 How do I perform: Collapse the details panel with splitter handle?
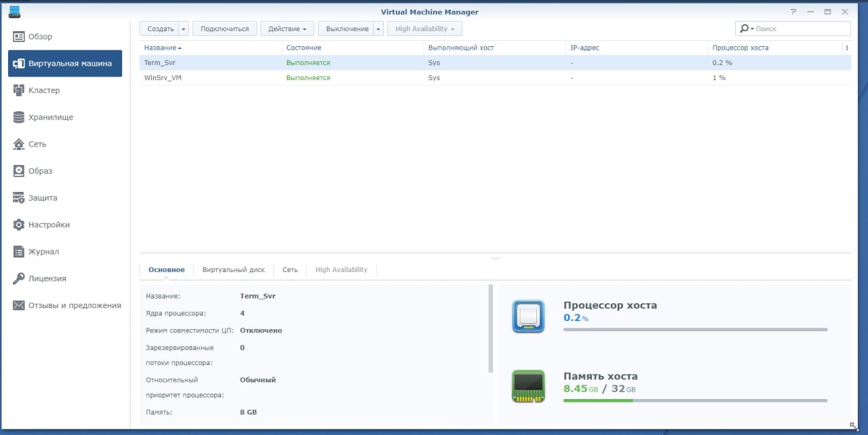[x=495, y=257]
